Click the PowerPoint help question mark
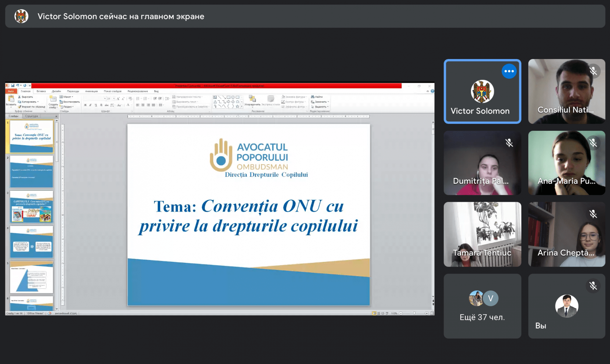 point(432,91)
